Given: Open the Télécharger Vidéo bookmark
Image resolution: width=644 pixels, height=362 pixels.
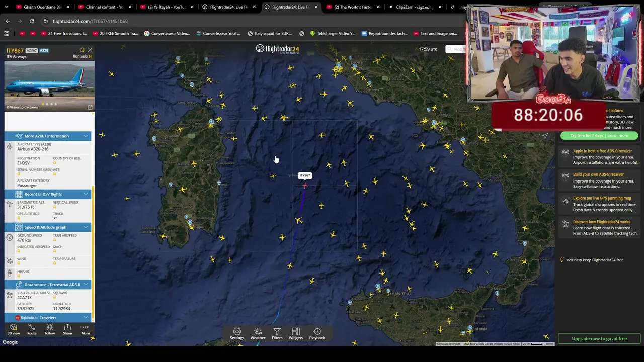Looking at the screenshot, I should [333, 34].
